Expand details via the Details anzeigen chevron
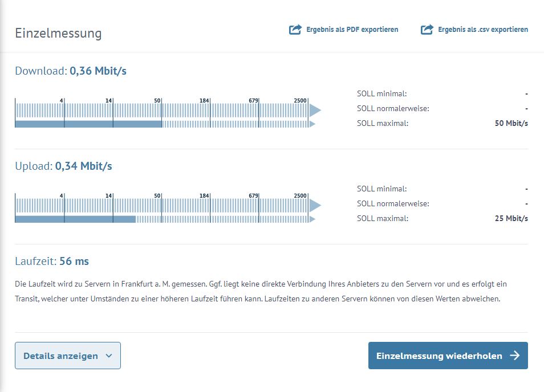 (x=109, y=356)
